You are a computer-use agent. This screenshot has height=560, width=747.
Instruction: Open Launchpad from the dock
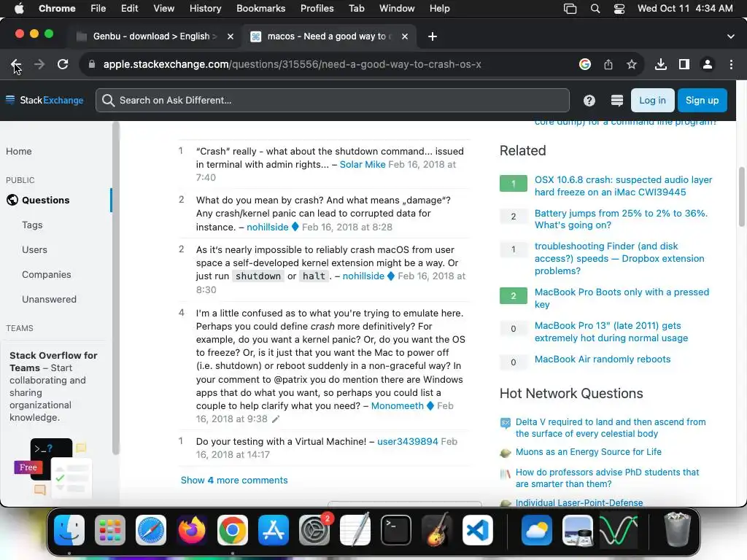110,530
